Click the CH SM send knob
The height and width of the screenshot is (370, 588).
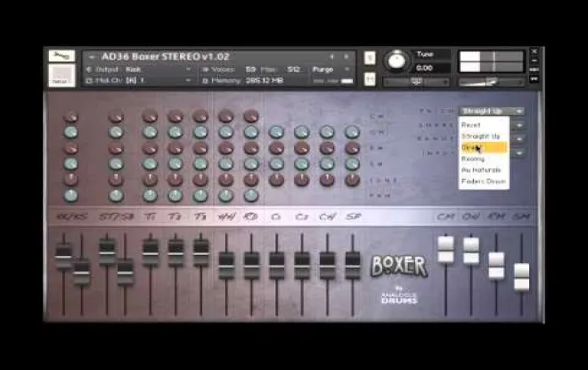[327, 164]
